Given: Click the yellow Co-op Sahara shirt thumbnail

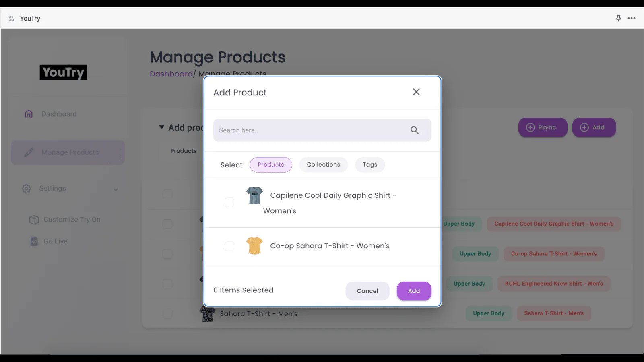Looking at the screenshot, I should tap(254, 246).
